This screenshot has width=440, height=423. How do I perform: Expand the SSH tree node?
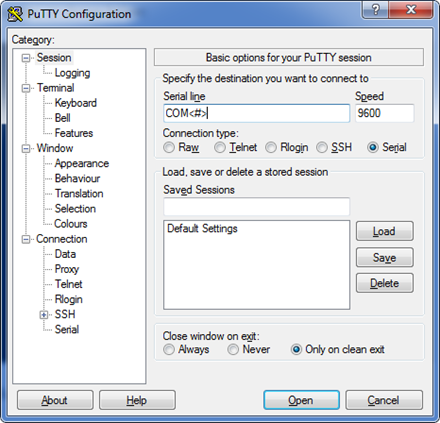click(x=44, y=315)
